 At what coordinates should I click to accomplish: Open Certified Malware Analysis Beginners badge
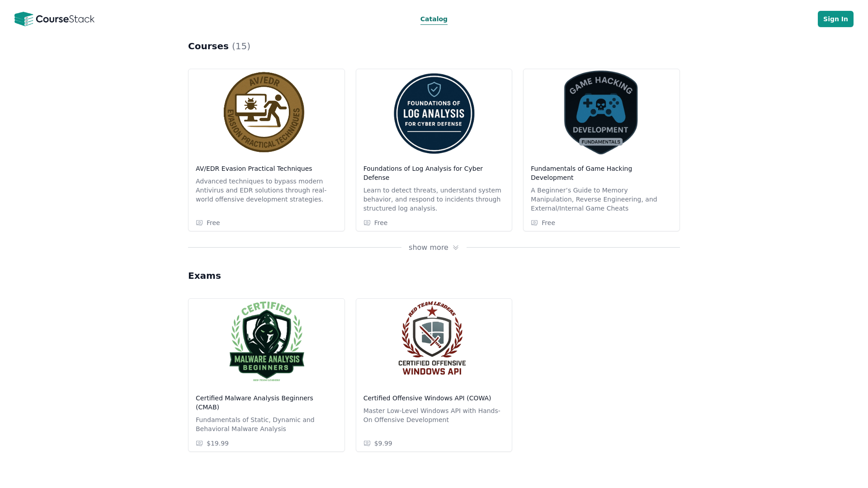(x=267, y=342)
